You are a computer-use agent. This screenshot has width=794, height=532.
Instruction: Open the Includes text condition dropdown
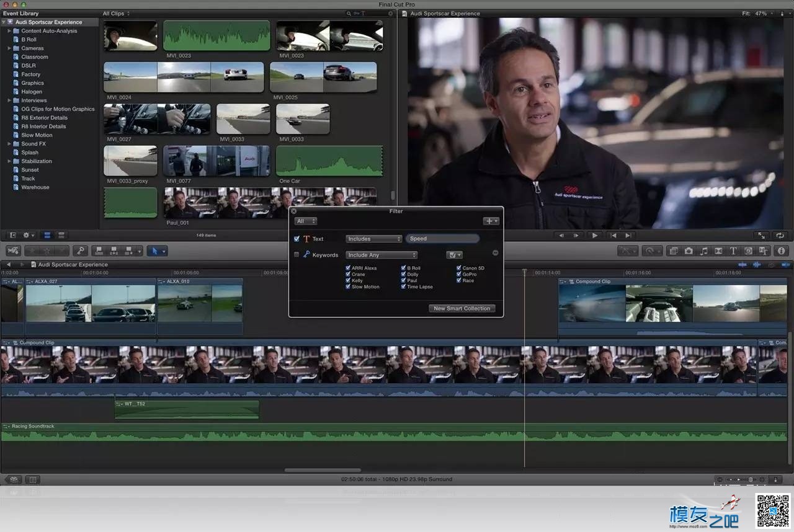click(374, 239)
